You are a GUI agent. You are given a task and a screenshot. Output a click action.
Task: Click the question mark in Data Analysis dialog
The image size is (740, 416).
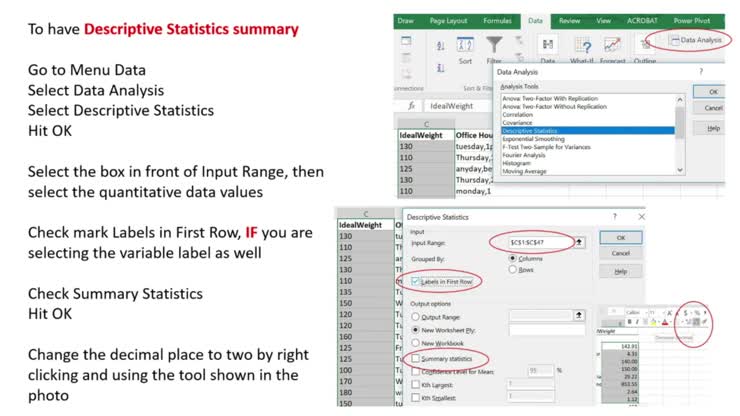pyautogui.click(x=701, y=71)
